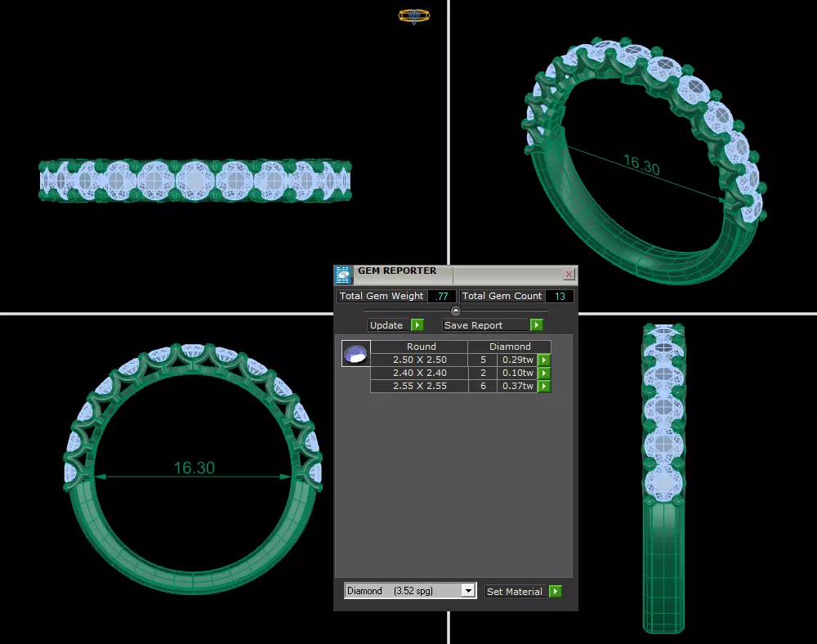Click the Set Material button
Viewport: 817px width, 644px height.
[x=516, y=592]
